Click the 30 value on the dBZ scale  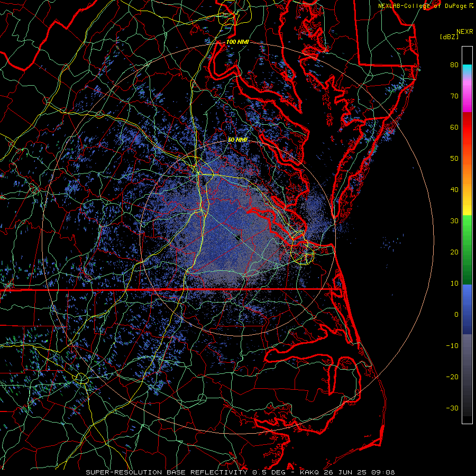pyautogui.click(x=454, y=221)
